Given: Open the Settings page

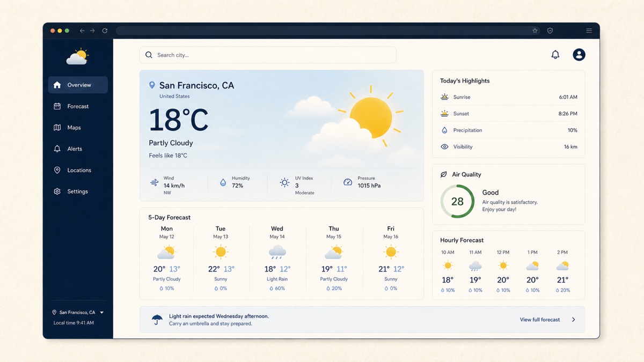Looking at the screenshot, I should (78, 191).
